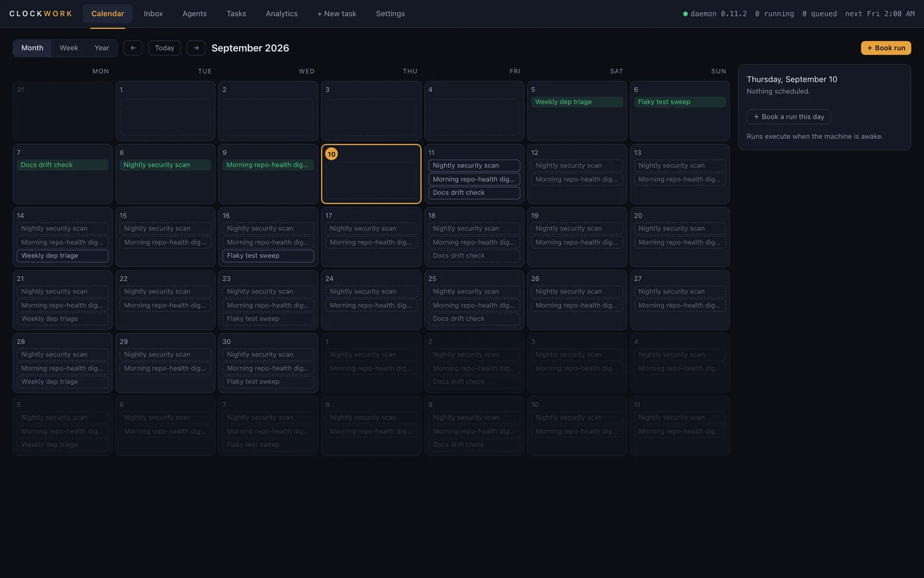Click the September 2026 heading
Screen dimensions: 924x578
(x=250, y=48)
